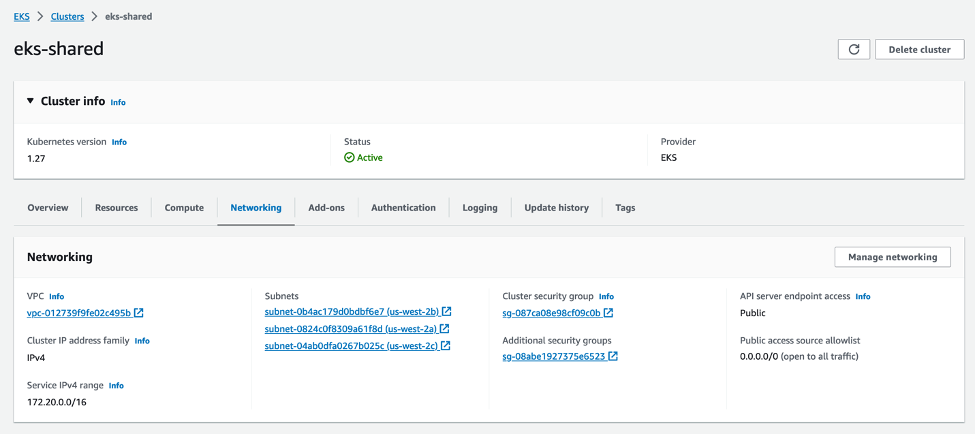Open the Compute tab
The height and width of the screenshot is (435, 977).
[184, 208]
